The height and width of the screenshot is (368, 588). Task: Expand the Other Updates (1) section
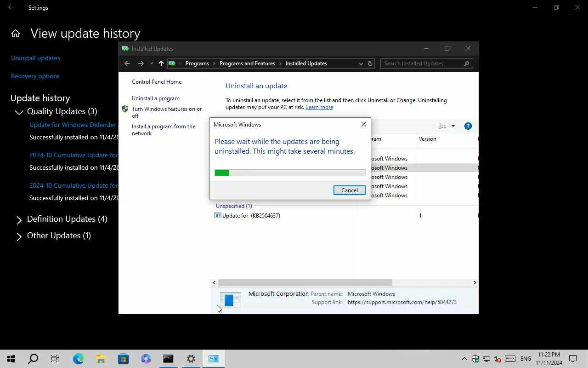point(19,236)
